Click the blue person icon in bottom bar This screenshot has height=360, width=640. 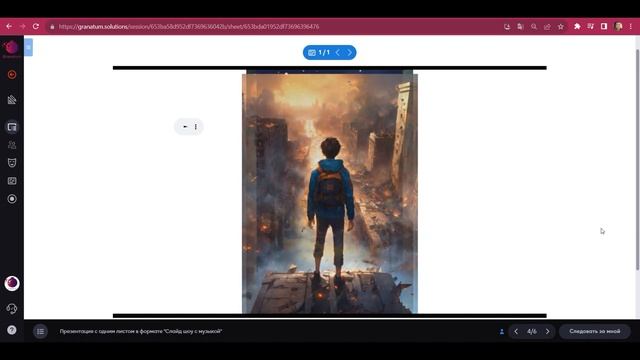502,331
